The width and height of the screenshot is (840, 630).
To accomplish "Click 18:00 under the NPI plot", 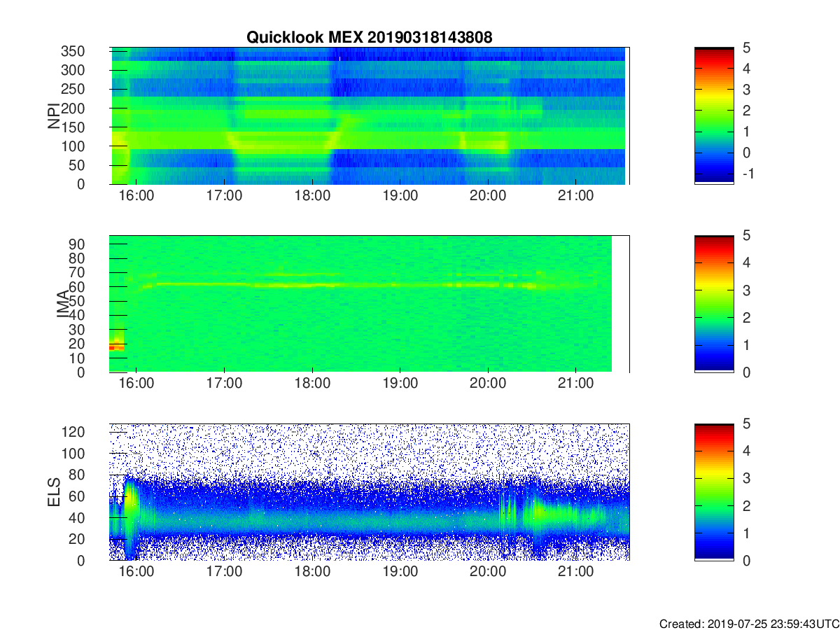I will pos(312,196).
